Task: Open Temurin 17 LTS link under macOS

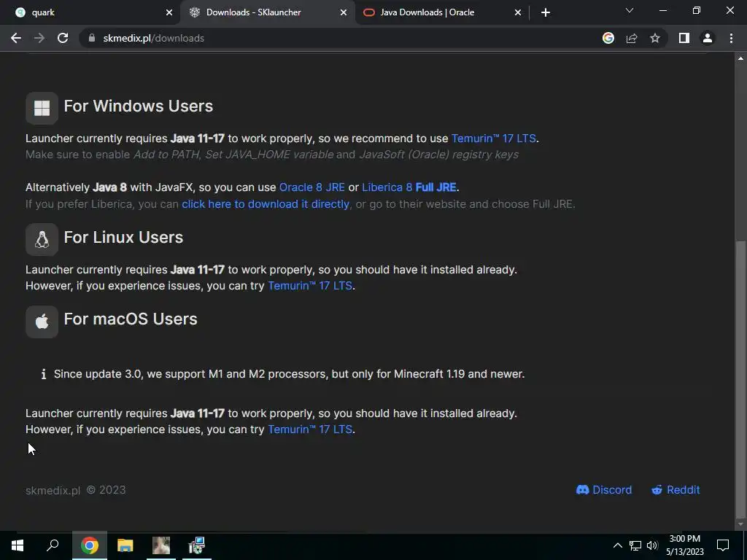Action: pos(310,429)
